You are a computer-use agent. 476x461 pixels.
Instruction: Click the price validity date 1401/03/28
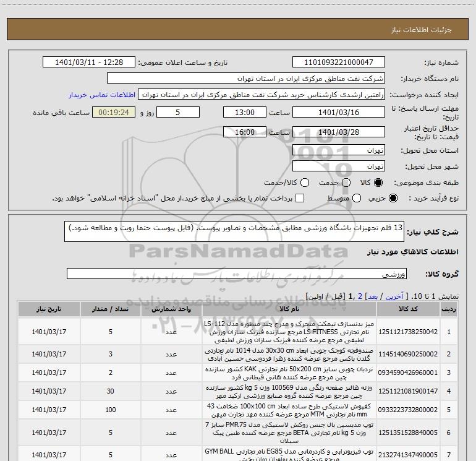(x=339, y=132)
